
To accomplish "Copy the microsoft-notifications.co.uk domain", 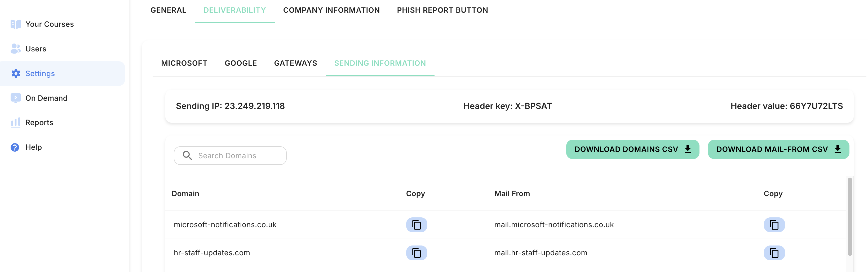I will (417, 225).
